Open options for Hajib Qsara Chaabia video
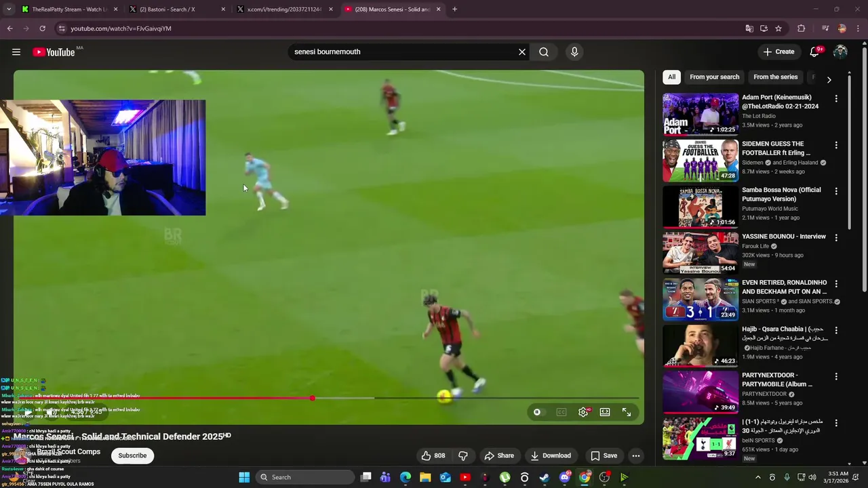868x488 pixels. click(x=836, y=330)
